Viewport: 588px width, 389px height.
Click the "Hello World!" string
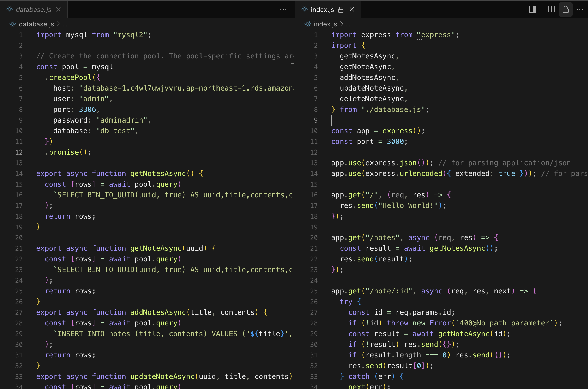(x=408, y=206)
